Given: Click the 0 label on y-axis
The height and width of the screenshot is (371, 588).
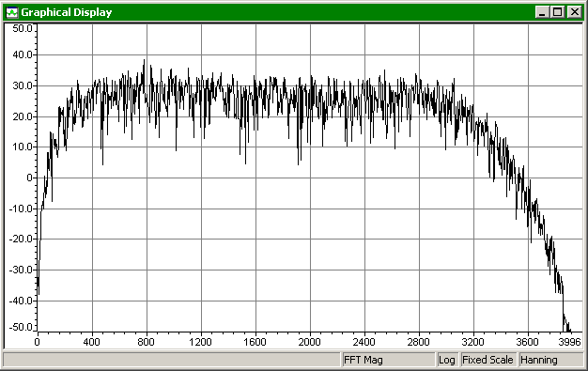Looking at the screenshot, I should [30, 178].
